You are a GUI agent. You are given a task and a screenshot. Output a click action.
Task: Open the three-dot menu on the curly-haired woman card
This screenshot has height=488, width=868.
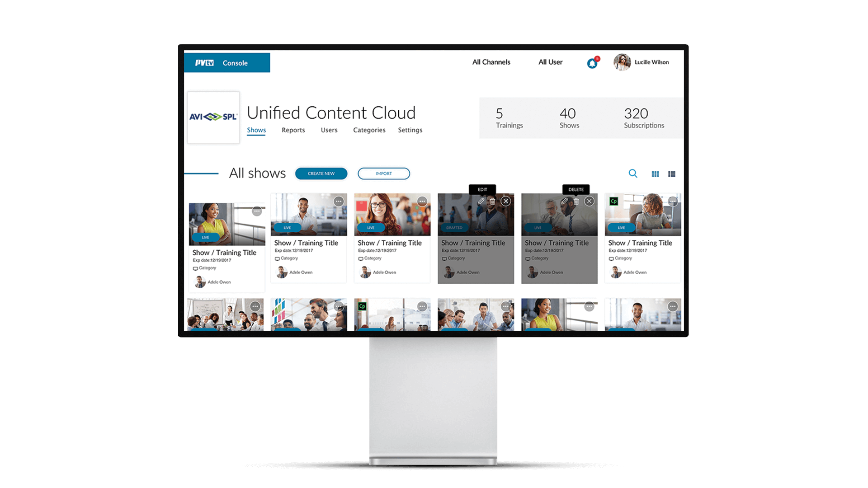pyautogui.click(x=673, y=202)
